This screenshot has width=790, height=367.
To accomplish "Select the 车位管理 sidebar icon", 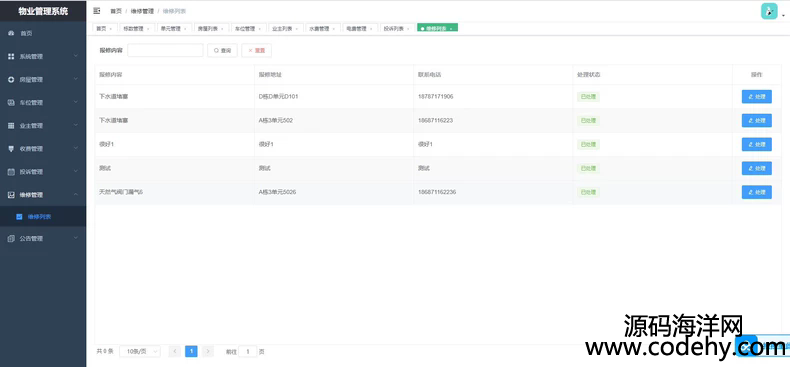I will 11,102.
